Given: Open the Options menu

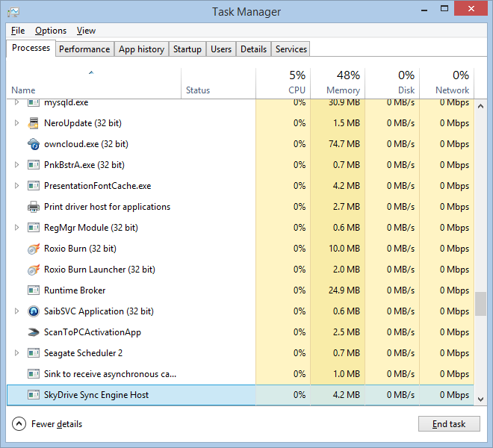Looking at the screenshot, I should [x=51, y=31].
